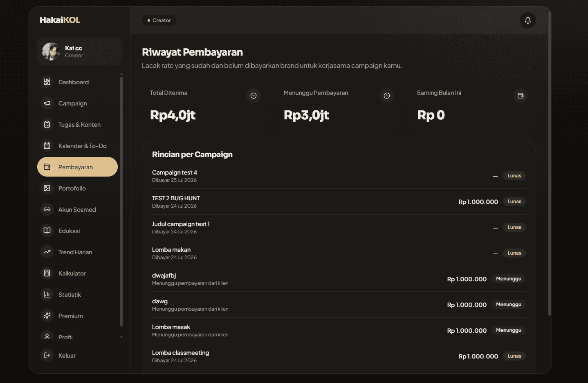Click the Menunggu badge on dwajafbj row
This screenshot has width=588, height=383.
[509, 279]
